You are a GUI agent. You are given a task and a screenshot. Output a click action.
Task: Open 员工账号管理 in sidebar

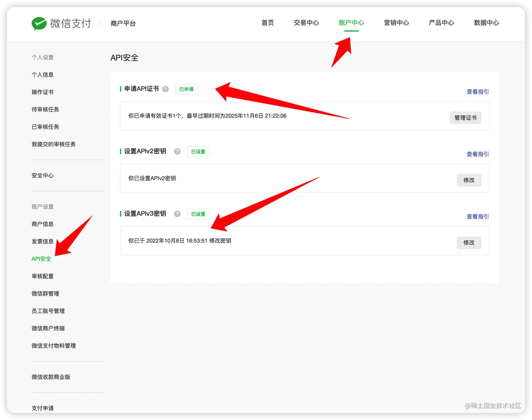(x=48, y=311)
